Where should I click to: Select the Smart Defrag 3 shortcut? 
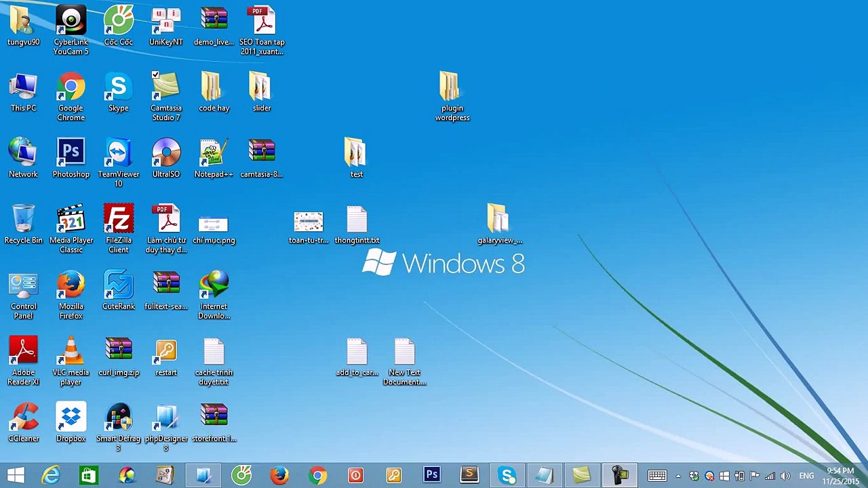(119, 427)
